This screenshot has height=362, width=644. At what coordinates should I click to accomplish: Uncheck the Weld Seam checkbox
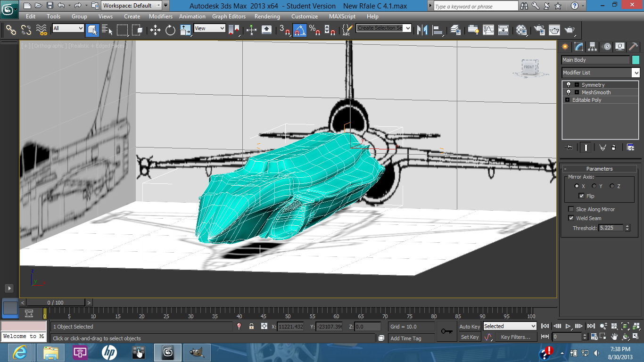tap(571, 218)
